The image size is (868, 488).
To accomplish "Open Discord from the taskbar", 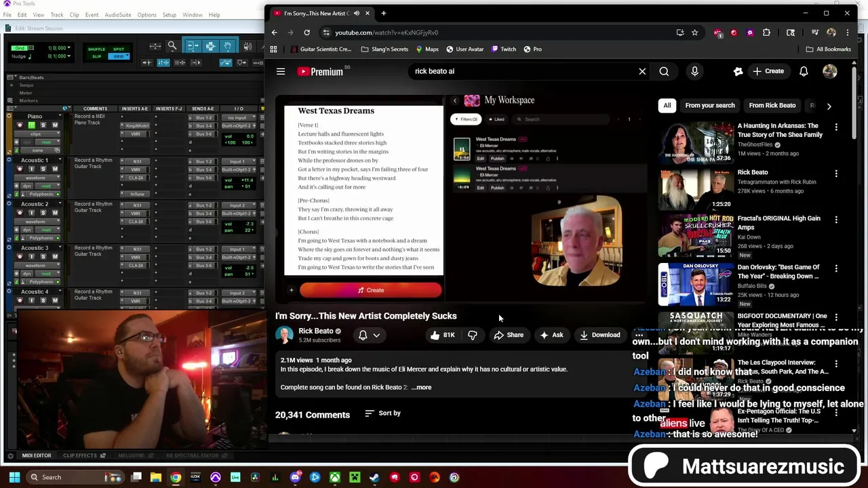I will (295, 477).
